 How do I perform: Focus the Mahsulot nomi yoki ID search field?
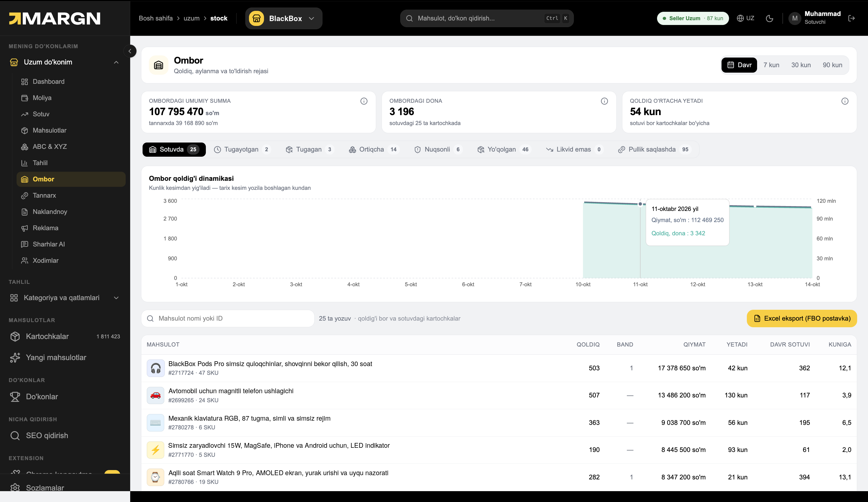click(x=228, y=318)
